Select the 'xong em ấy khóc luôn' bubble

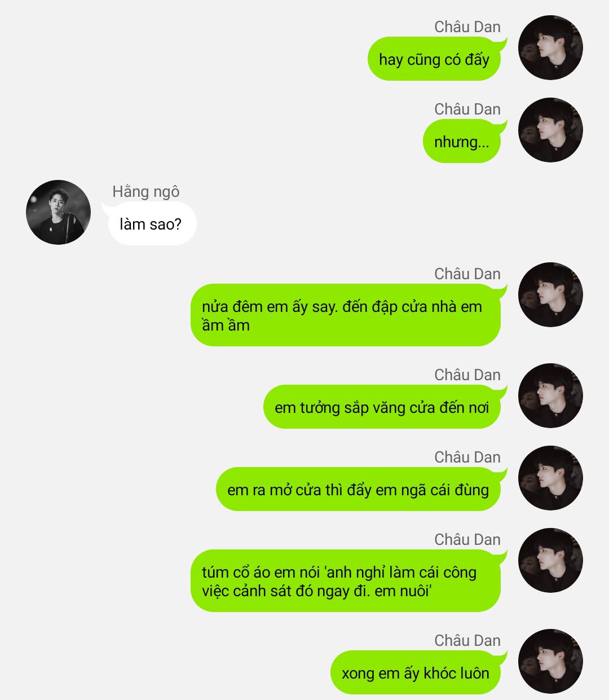pyautogui.click(x=416, y=673)
